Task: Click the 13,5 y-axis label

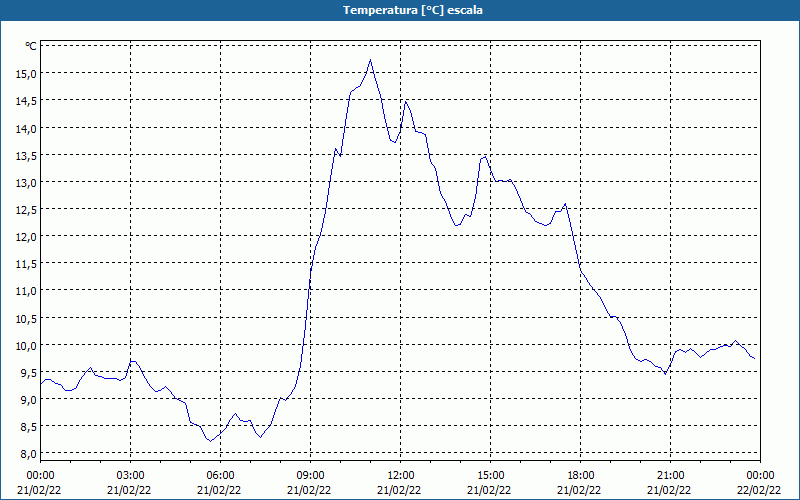Action: (27, 156)
